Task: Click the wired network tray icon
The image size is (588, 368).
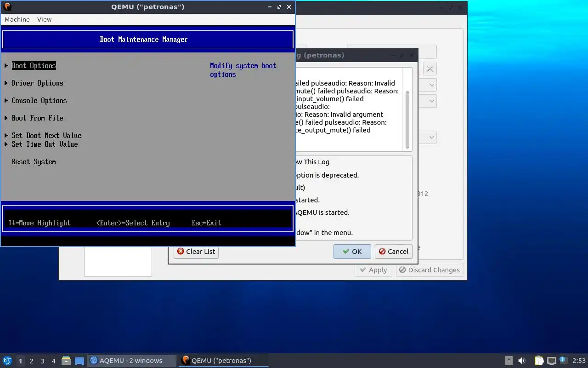Action: 551,361
